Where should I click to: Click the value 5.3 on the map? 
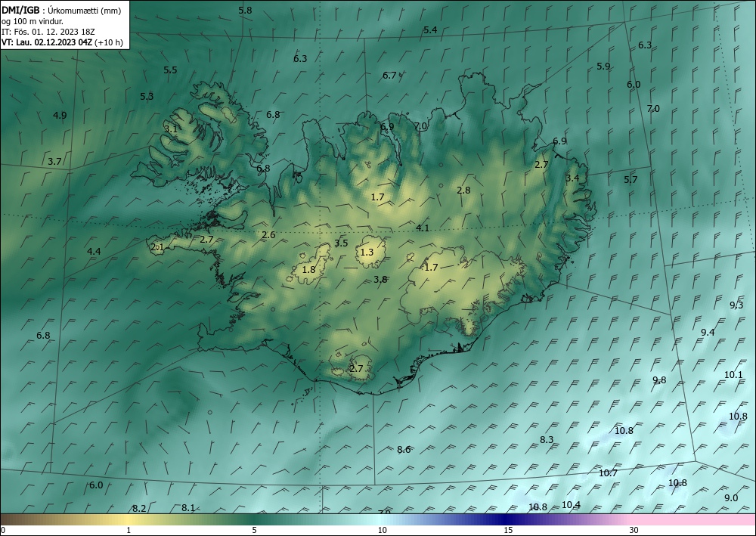click(147, 97)
